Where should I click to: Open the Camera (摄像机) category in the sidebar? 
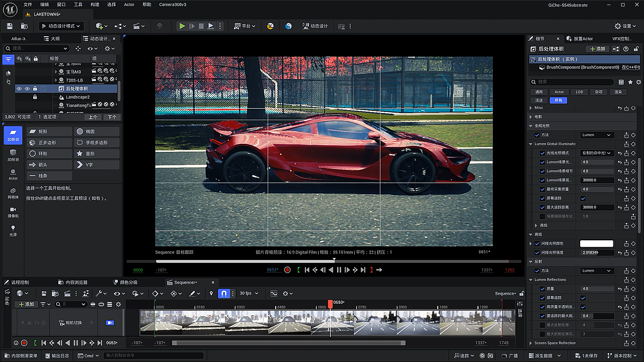click(13, 211)
